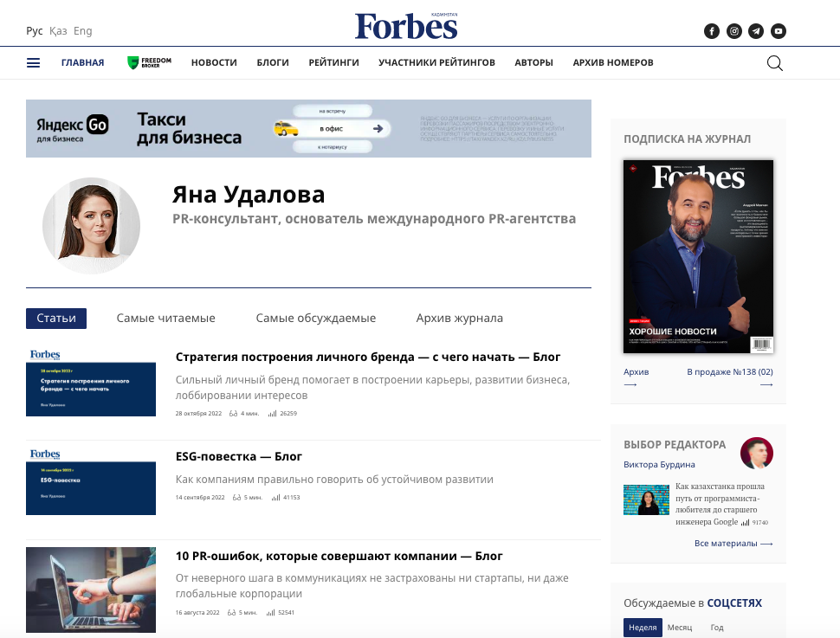Open НОВОСТИ section
Image resolution: width=840 pixels, height=638 pixels.
tap(214, 62)
